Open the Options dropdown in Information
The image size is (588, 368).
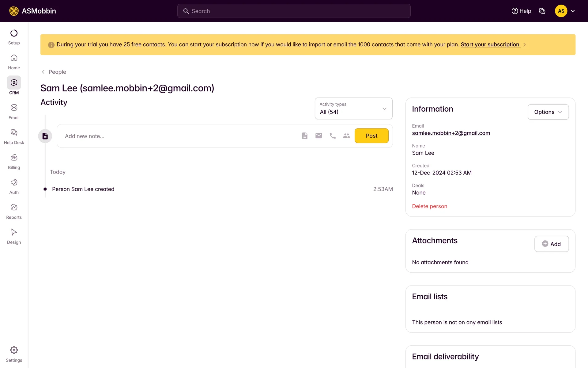click(548, 112)
